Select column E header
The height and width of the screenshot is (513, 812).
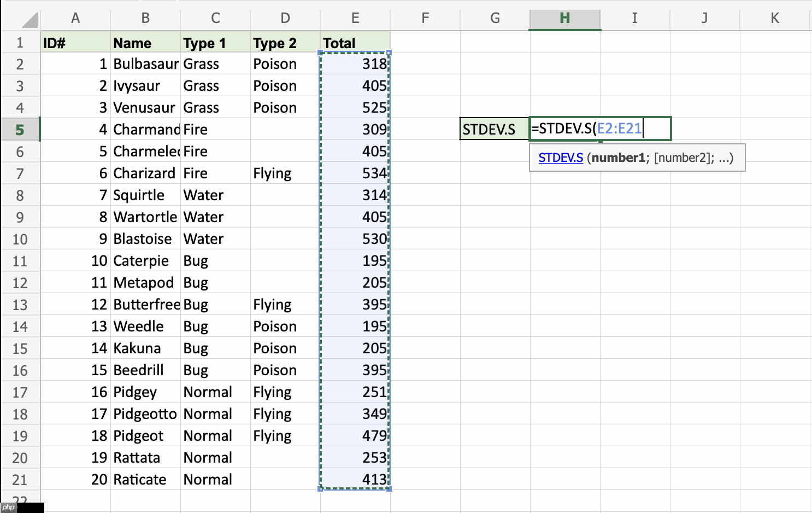coord(355,18)
